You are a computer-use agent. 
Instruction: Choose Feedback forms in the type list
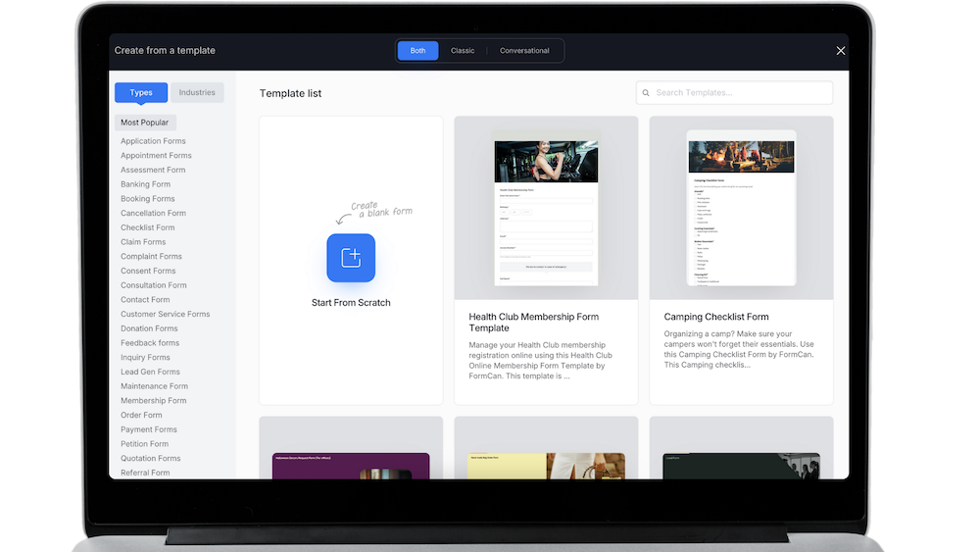[x=150, y=342]
